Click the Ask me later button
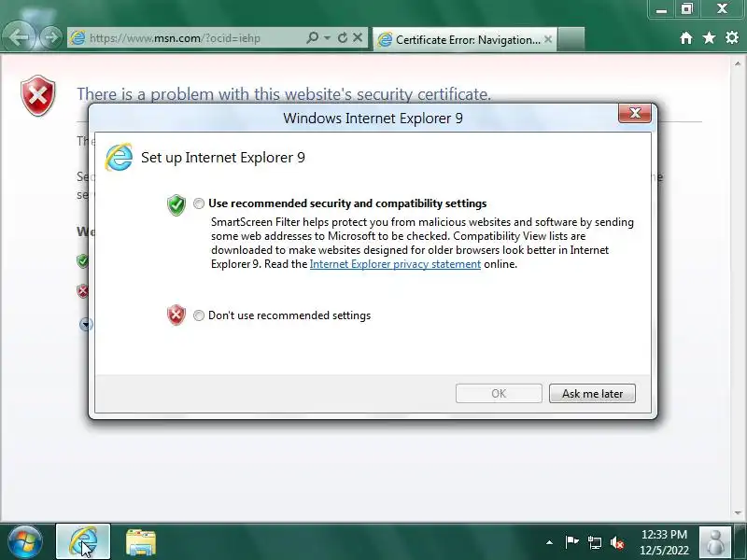The height and width of the screenshot is (560, 747). click(x=592, y=393)
